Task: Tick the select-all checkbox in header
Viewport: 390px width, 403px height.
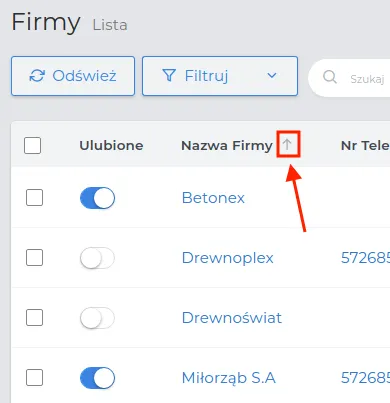Action: pyautogui.click(x=33, y=145)
